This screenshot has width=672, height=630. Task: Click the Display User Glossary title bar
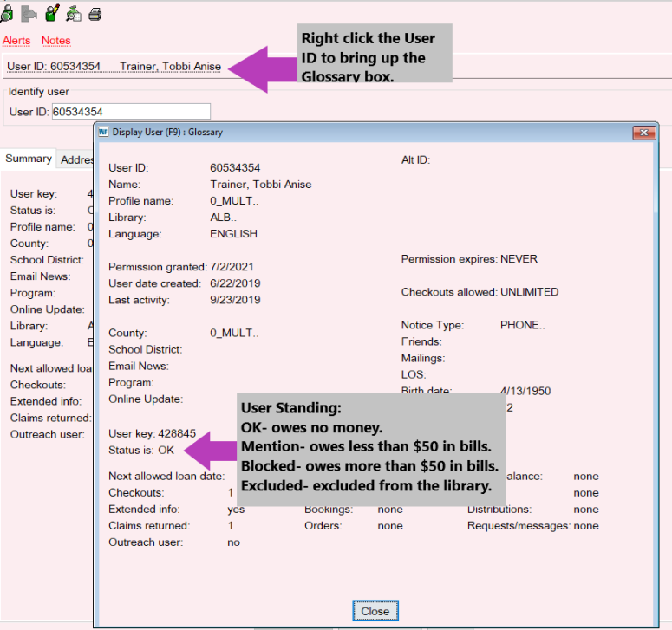347,133
